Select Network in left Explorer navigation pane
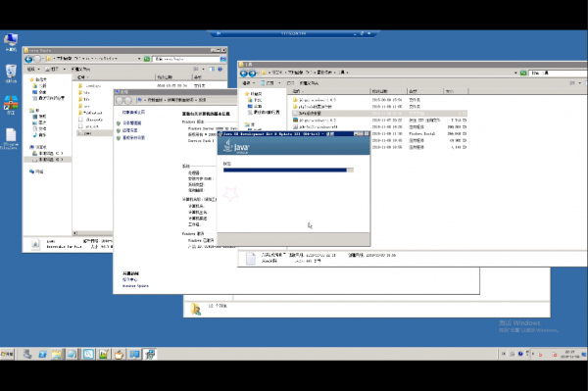The width and height of the screenshot is (588, 391). point(36,171)
